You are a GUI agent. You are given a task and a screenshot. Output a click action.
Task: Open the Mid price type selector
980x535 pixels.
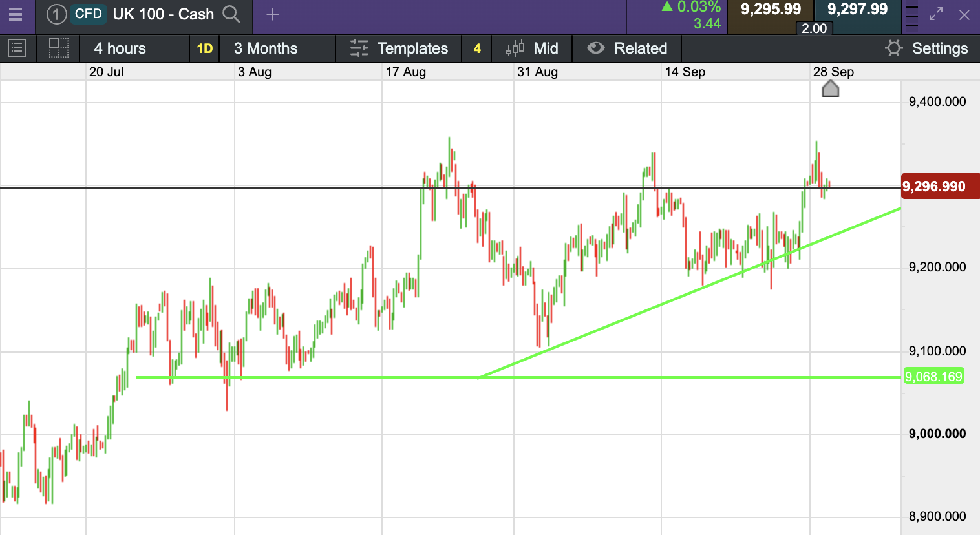pyautogui.click(x=532, y=48)
